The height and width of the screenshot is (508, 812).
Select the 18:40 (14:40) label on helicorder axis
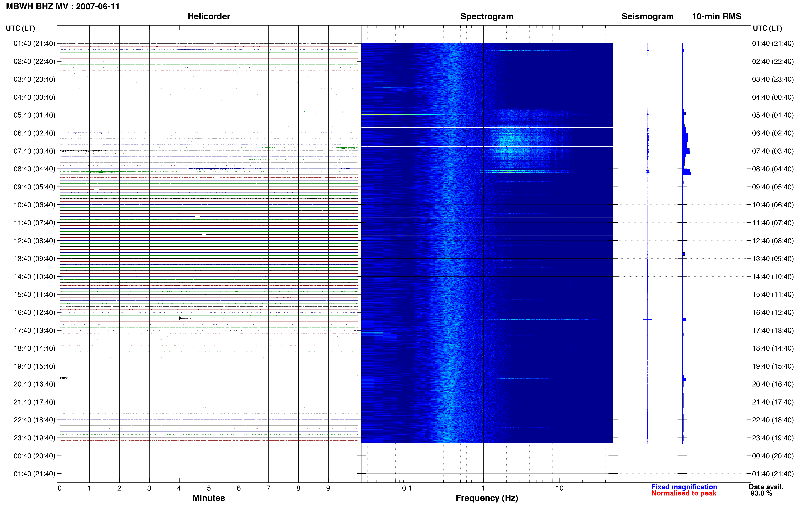click(34, 348)
